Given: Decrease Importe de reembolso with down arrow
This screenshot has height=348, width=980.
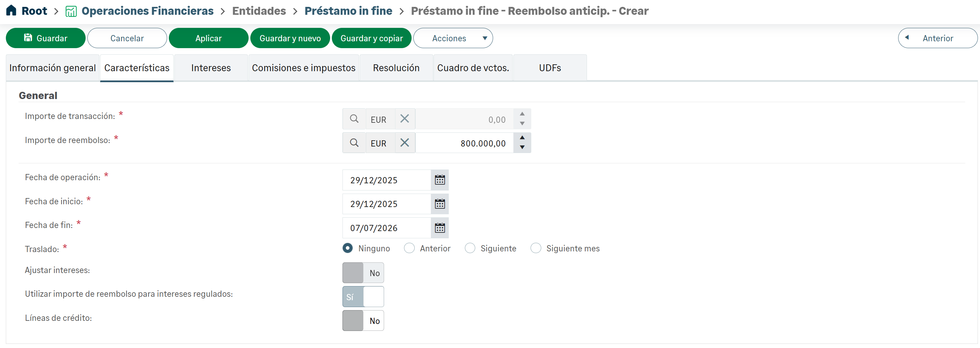Looking at the screenshot, I should coord(522,148).
